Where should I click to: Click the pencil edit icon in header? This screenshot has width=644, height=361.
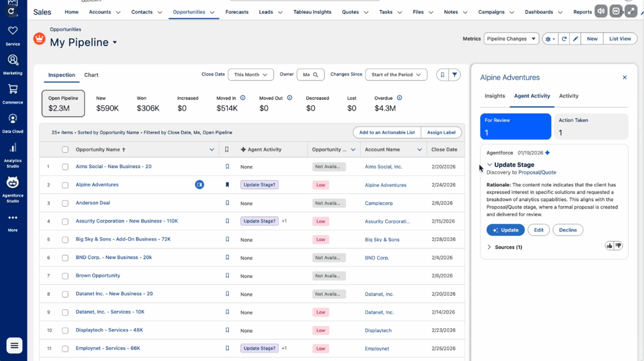[x=575, y=39]
